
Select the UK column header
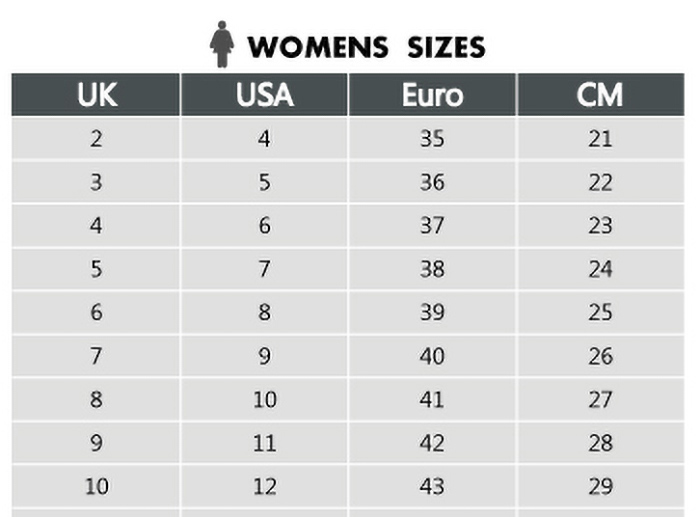(x=96, y=95)
